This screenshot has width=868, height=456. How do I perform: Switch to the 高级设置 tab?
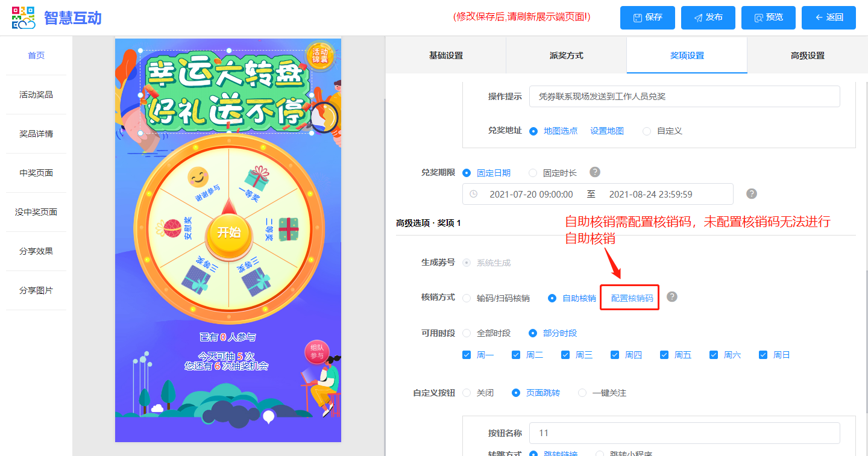(x=807, y=55)
